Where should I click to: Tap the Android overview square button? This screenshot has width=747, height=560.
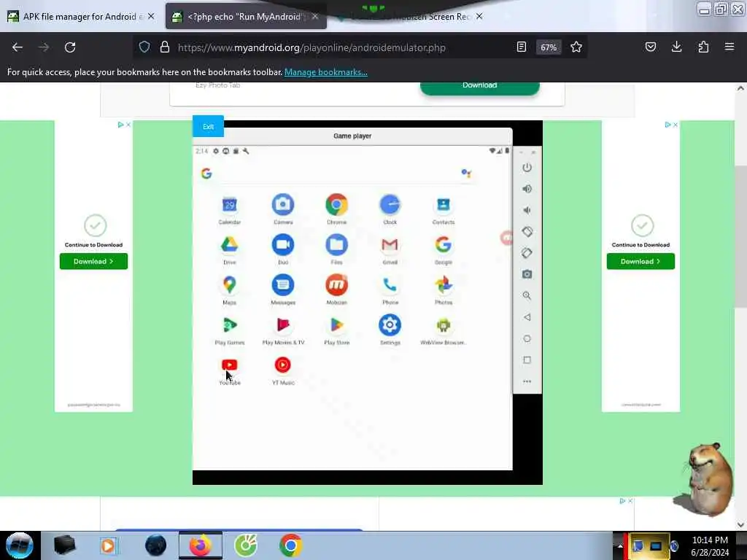point(527,360)
